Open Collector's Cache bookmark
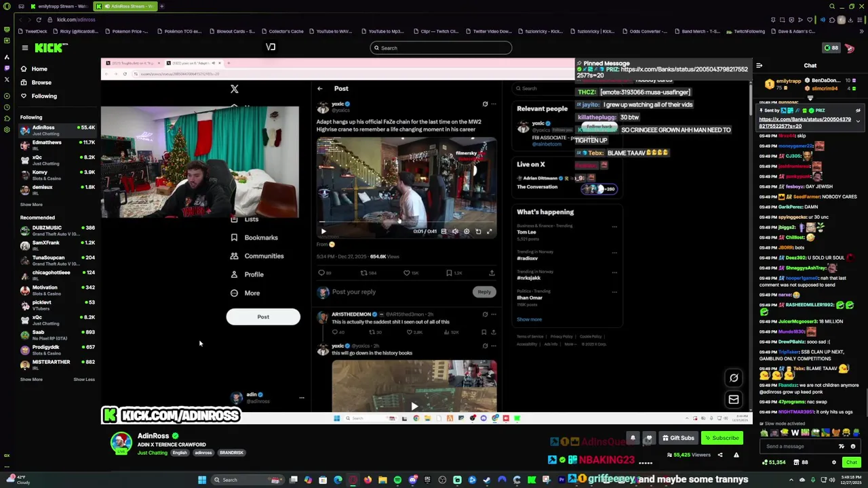The height and width of the screenshot is (488, 868). [x=282, y=31]
